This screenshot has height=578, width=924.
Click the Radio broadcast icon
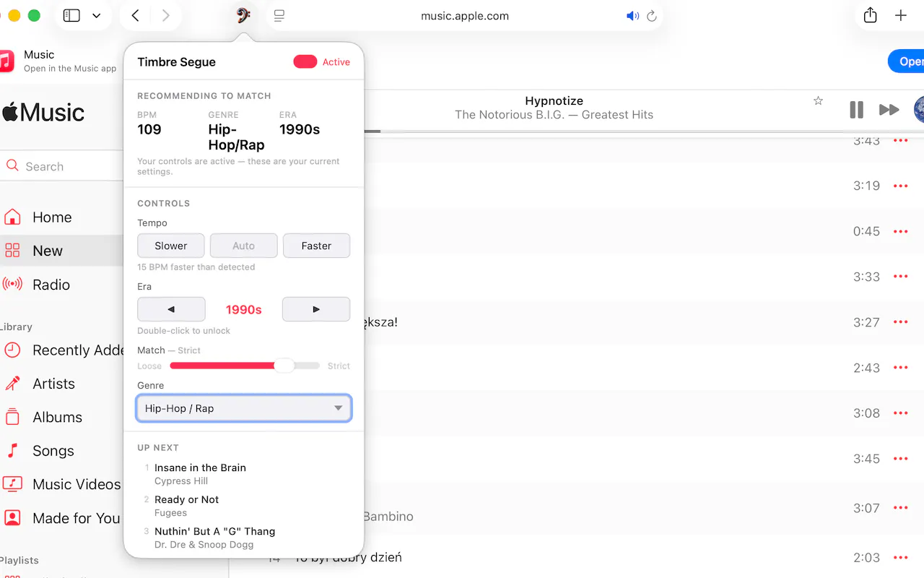click(x=12, y=284)
